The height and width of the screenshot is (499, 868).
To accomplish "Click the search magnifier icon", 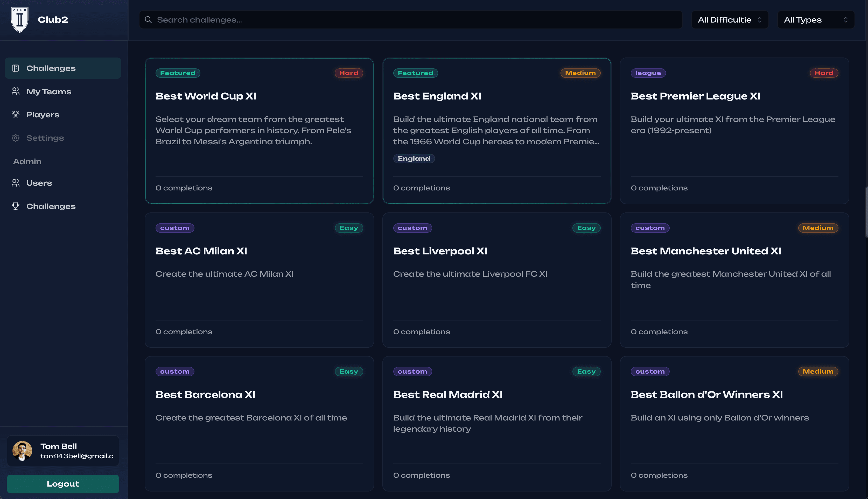I will [x=148, y=20].
